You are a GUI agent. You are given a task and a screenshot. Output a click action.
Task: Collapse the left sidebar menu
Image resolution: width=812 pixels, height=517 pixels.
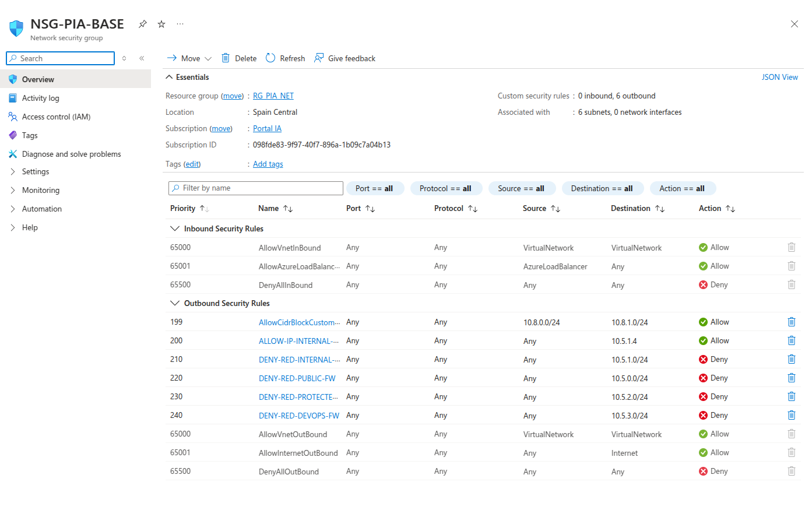pos(142,58)
